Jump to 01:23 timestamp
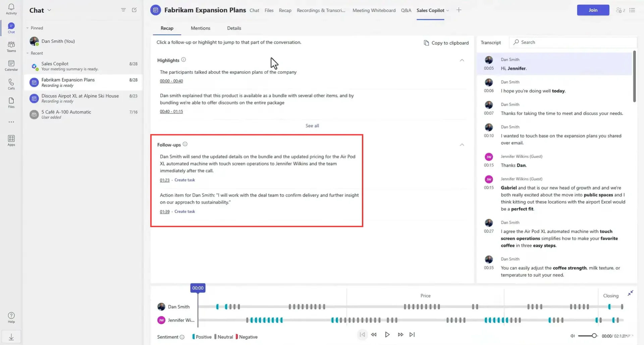The width and height of the screenshot is (644, 345). (x=165, y=180)
